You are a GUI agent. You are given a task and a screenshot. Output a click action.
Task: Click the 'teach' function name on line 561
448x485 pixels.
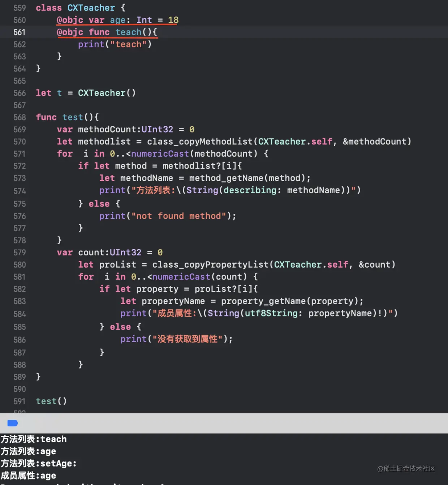(x=129, y=32)
